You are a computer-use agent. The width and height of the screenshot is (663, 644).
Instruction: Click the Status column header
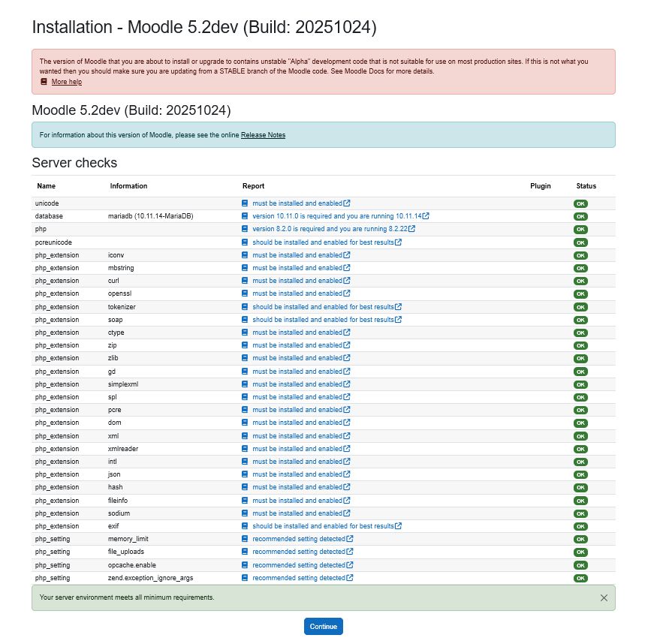pos(586,186)
